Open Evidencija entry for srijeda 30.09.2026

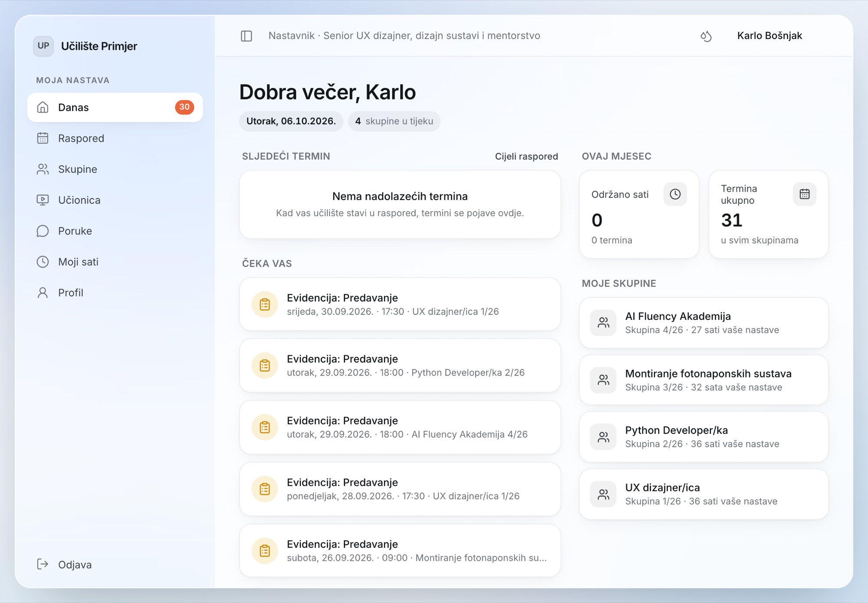[400, 305]
